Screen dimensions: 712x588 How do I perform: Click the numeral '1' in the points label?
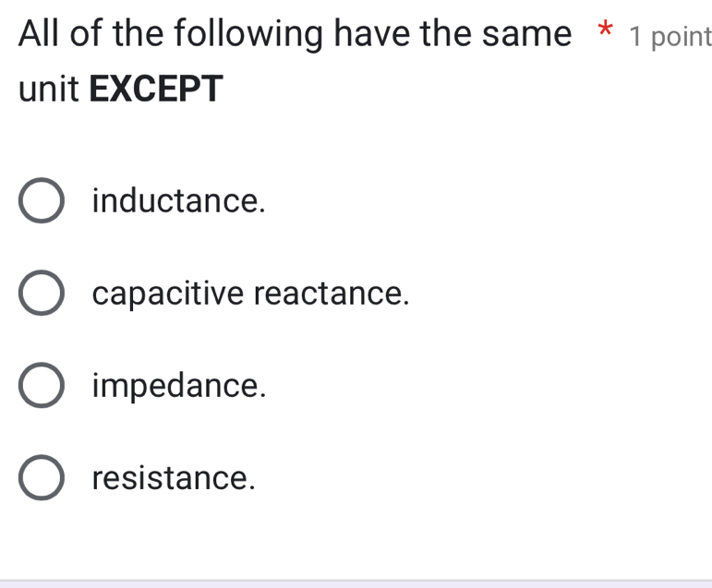[x=634, y=37]
